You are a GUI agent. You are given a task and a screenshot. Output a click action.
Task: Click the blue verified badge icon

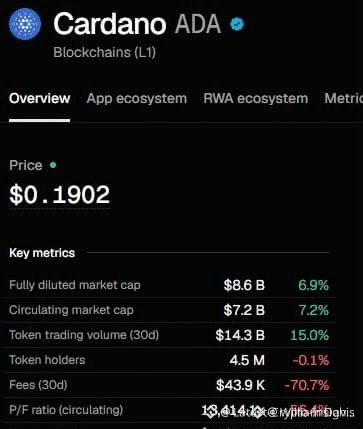[x=237, y=24]
